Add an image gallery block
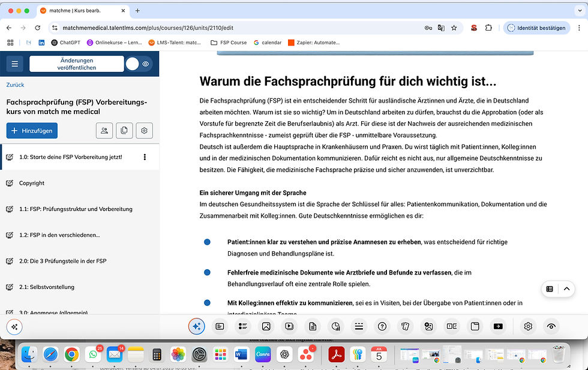The width and height of the screenshot is (588, 370). [428, 326]
